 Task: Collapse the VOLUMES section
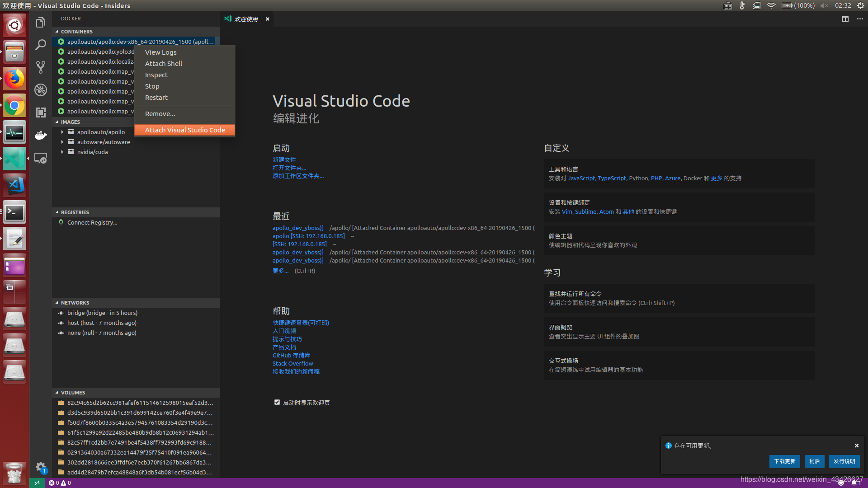coord(136,393)
